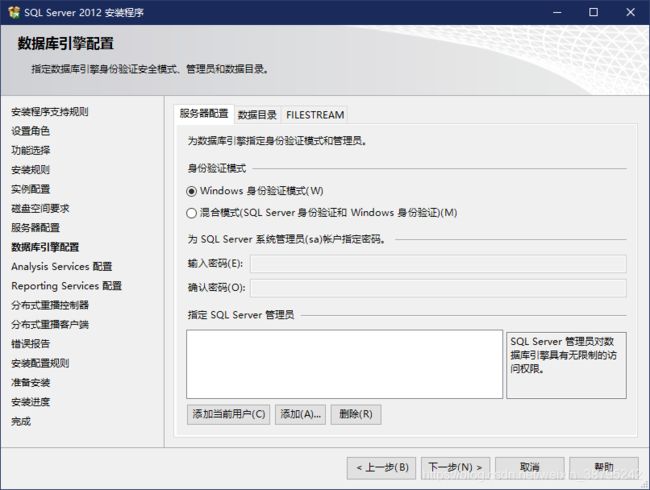This screenshot has height=490, width=650.
Task: Click 分布式重播控制器 step in sidebar
Action: pos(50,305)
